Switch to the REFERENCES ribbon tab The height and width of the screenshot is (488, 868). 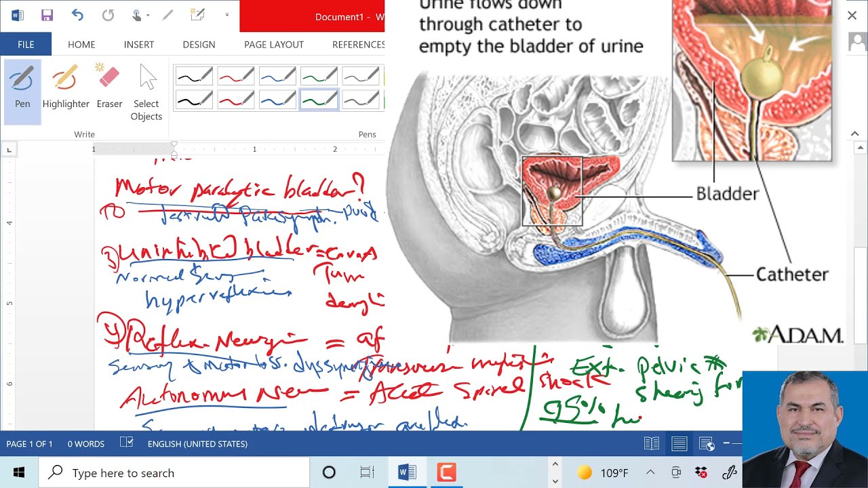click(x=359, y=44)
